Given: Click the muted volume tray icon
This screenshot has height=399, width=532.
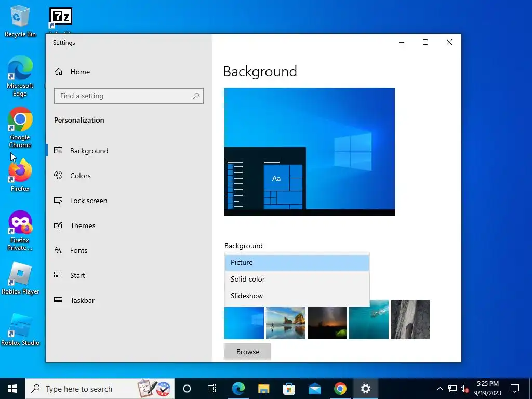Looking at the screenshot, I should tap(464, 389).
